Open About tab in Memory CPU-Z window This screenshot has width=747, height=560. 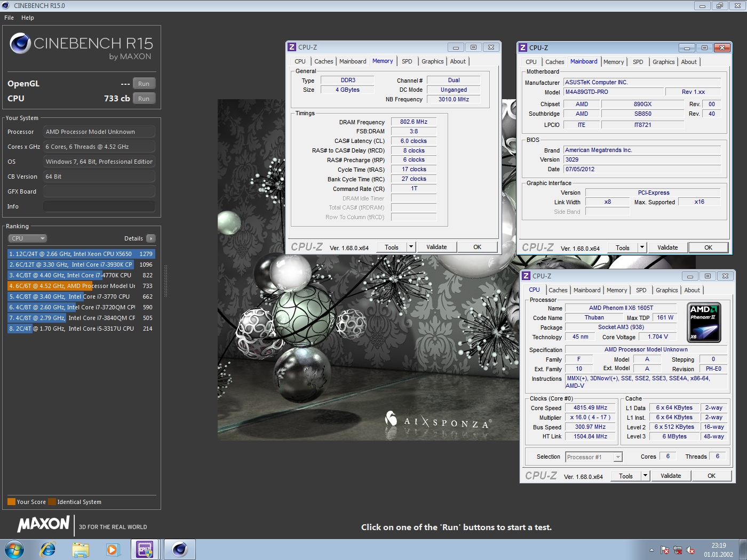(x=458, y=61)
